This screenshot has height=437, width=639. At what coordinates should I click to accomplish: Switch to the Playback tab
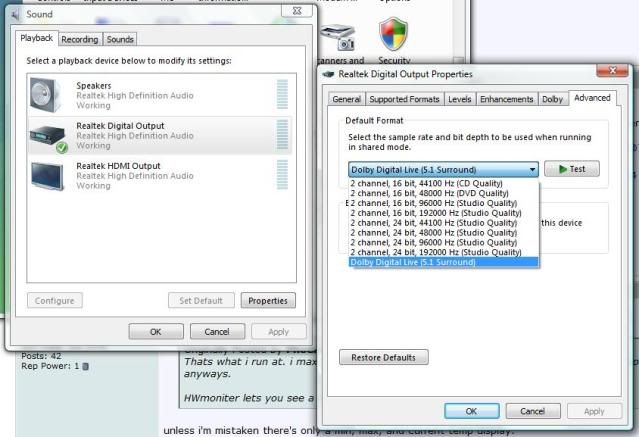37,38
